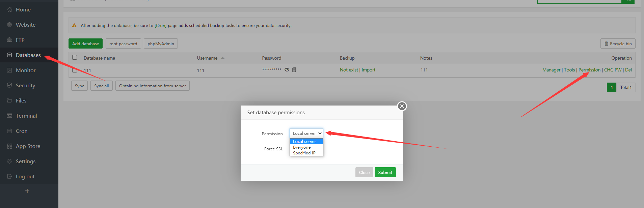This screenshot has height=208, width=644.
Task: Choose Specified IP in permission list
Action: click(x=304, y=153)
